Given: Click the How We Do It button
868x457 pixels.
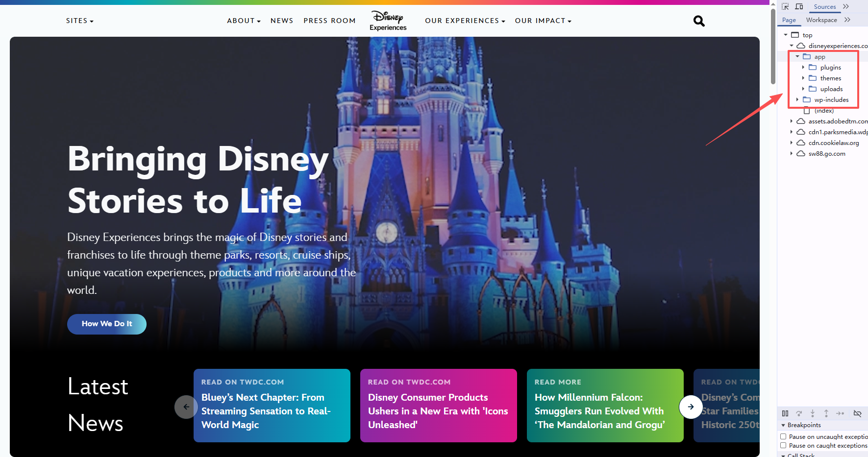Looking at the screenshot, I should (107, 324).
